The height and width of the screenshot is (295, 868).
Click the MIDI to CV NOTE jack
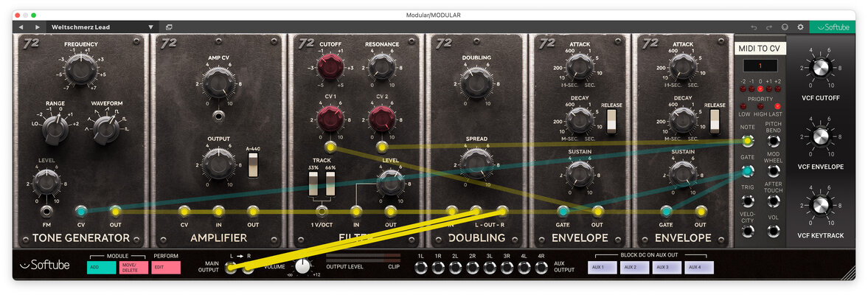[x=748, y=141]
